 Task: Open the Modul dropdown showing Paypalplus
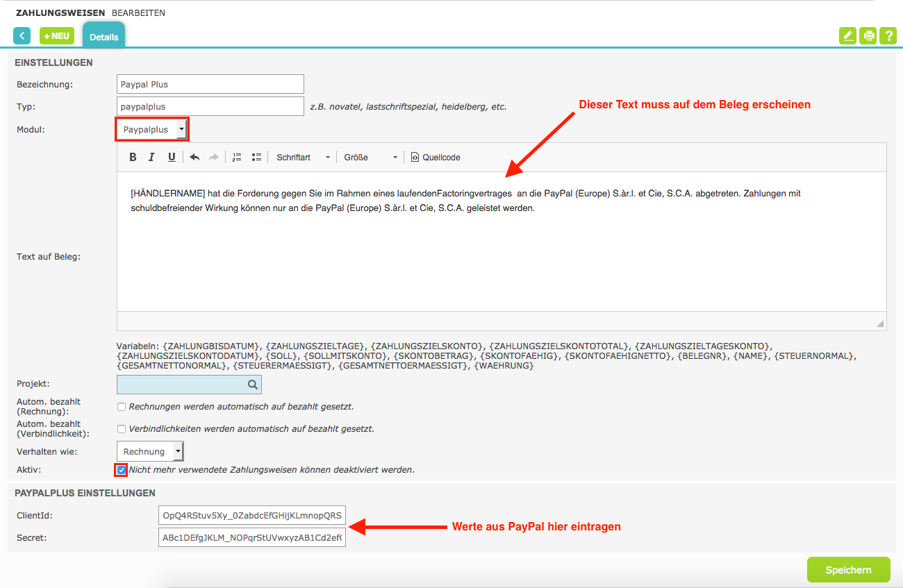(x=151, y=130)
